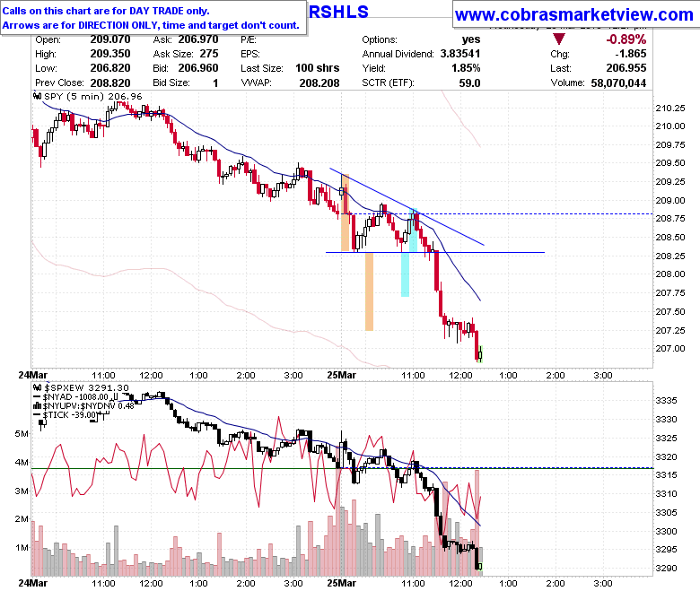Click the Prev Close value 208.820
Viewport: 700px width, 591px height.
pyautogui.click(x=110, y=83)
